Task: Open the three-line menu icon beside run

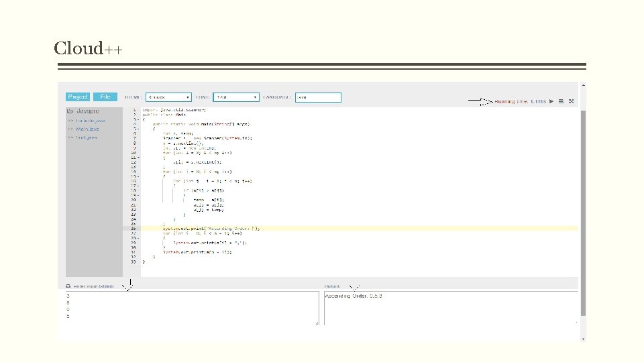Action: (561, 101)
